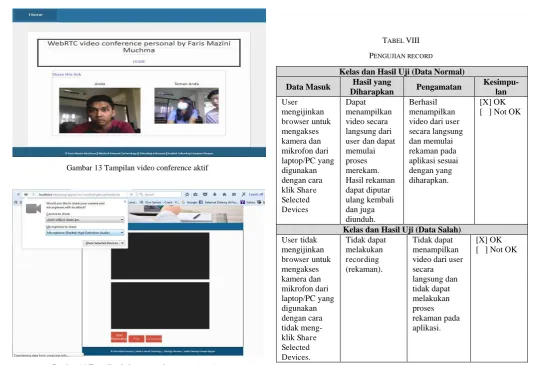Click the HOME link under the conference title
This screenshot has width=533, height=365.
pos(139,62)
